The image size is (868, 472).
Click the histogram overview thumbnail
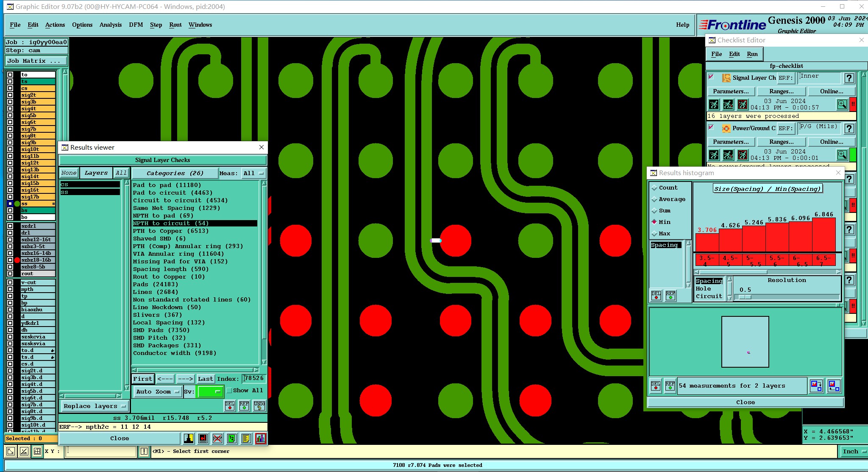coord(745,342)
